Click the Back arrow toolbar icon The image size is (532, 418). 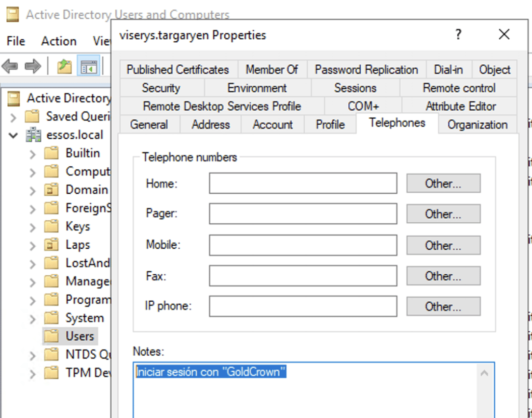click(x=10, y=66)
